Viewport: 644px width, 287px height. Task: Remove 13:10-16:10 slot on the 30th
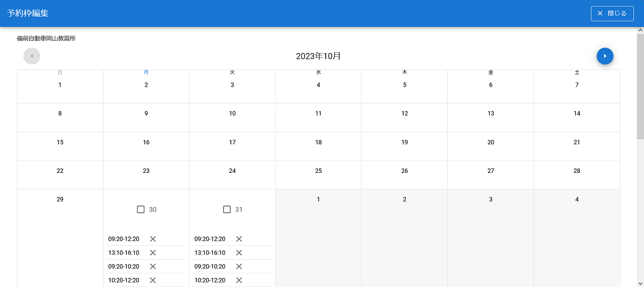tap(153, 253)
